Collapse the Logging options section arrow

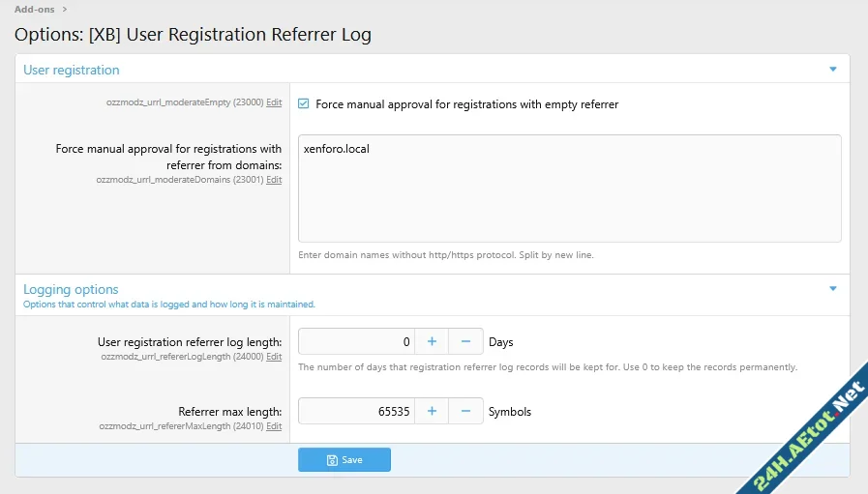tap(832, 288)
